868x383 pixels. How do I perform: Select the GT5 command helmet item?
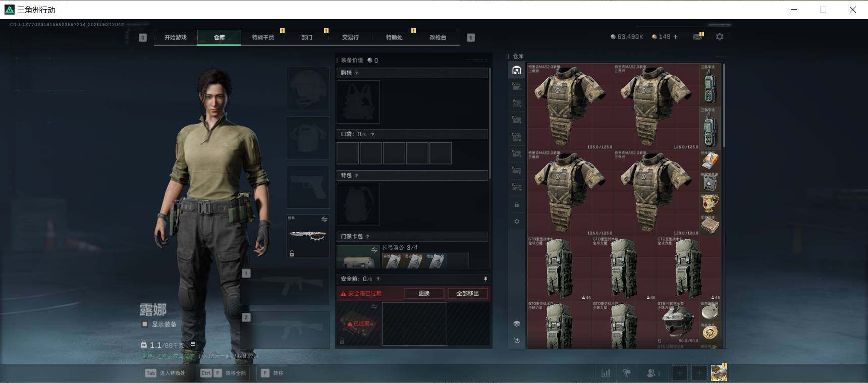coord(678,322)
